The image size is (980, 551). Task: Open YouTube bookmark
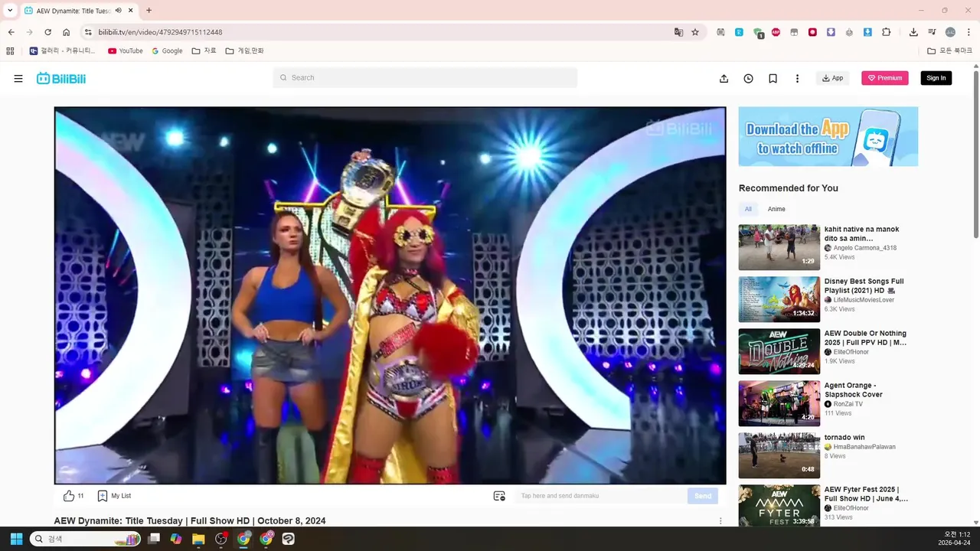(126, 51)
